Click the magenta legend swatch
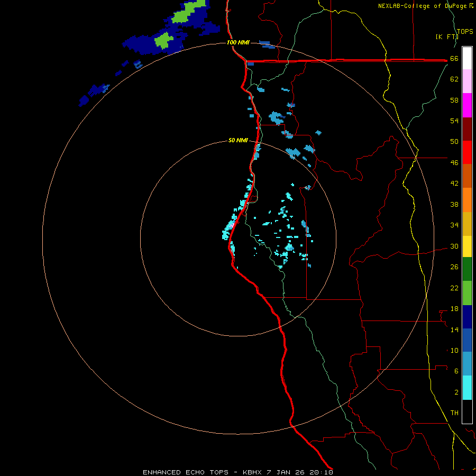 pos(467,105)
